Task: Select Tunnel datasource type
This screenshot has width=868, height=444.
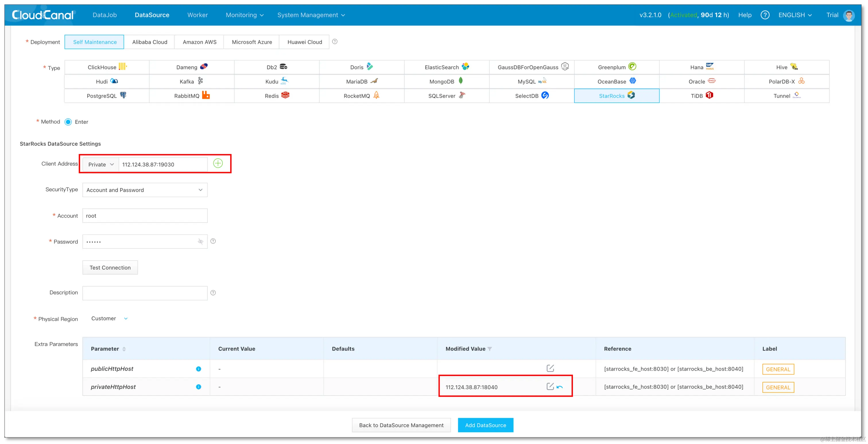Action: 786,96
